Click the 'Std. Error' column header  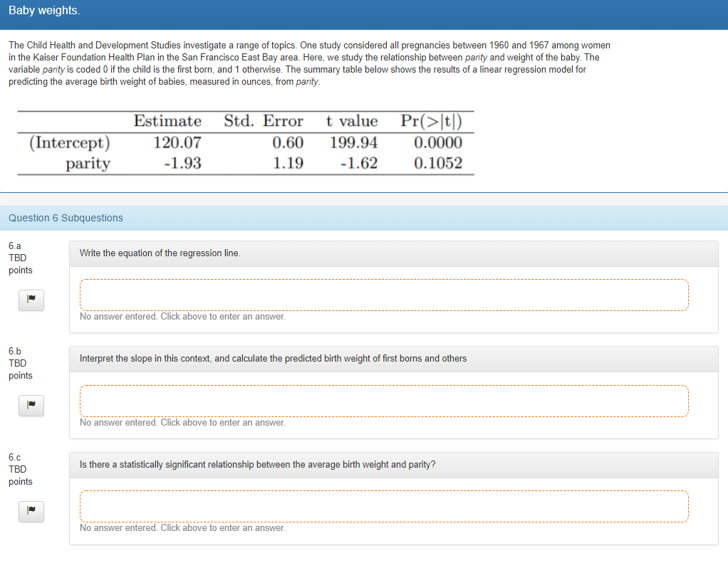[264, 121]
